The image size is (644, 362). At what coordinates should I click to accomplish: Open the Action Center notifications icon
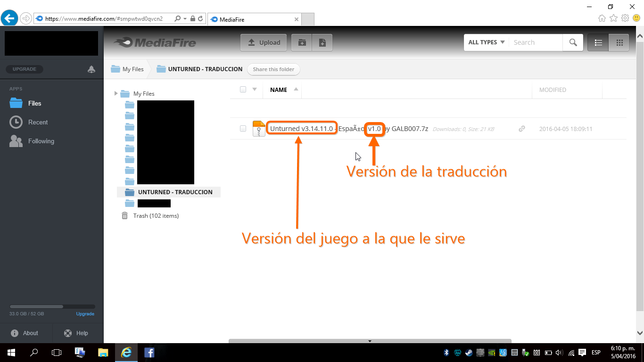(x=582, y=353)
